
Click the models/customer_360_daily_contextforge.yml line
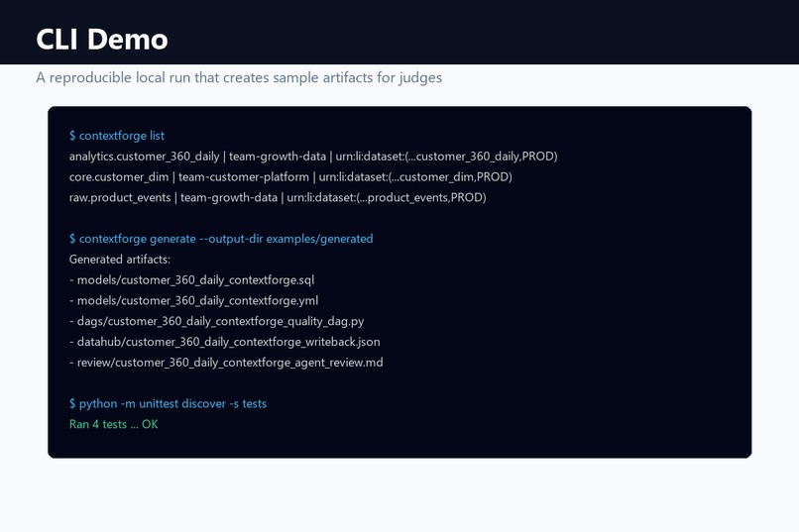coord(193,300)
